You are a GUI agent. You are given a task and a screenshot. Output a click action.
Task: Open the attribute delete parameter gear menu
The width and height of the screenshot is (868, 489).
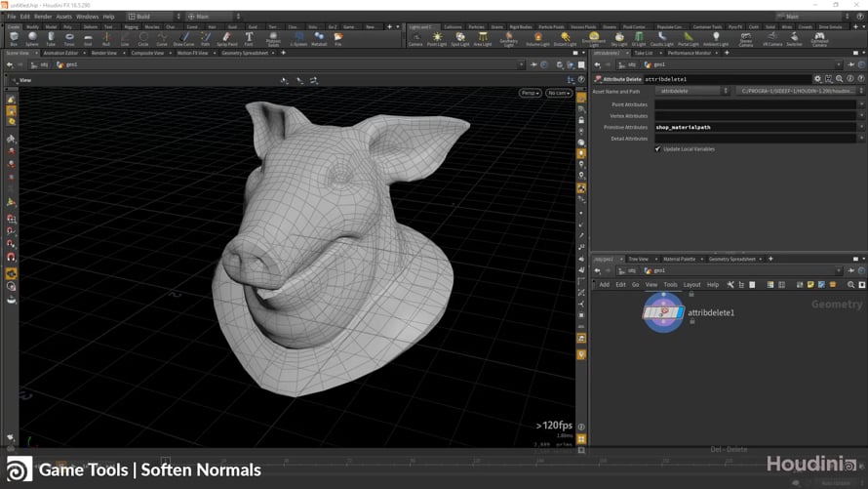(x=817, y=78)
